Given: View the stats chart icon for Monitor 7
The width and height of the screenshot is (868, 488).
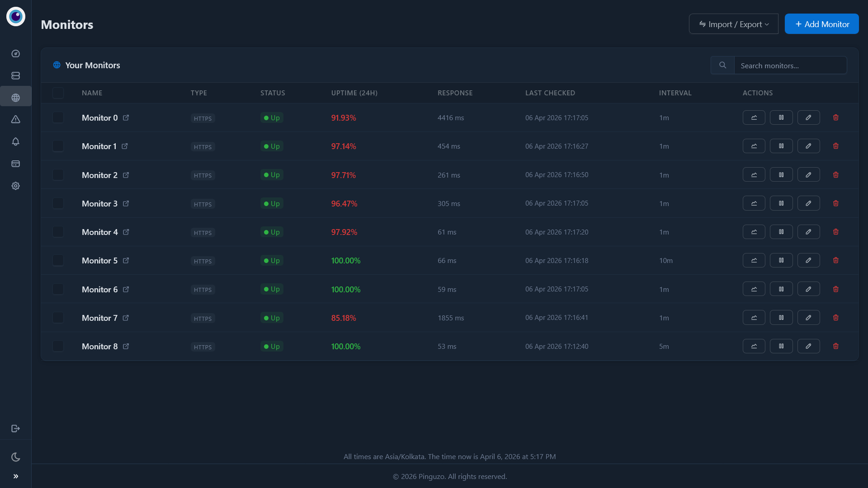Looking at the screenshot, I should (x=754, y=318).
